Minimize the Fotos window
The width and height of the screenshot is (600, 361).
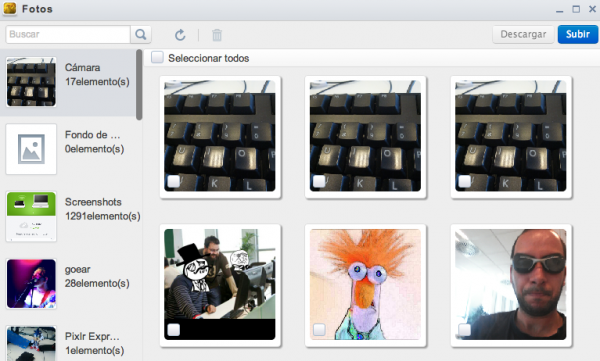pos(559,10)
